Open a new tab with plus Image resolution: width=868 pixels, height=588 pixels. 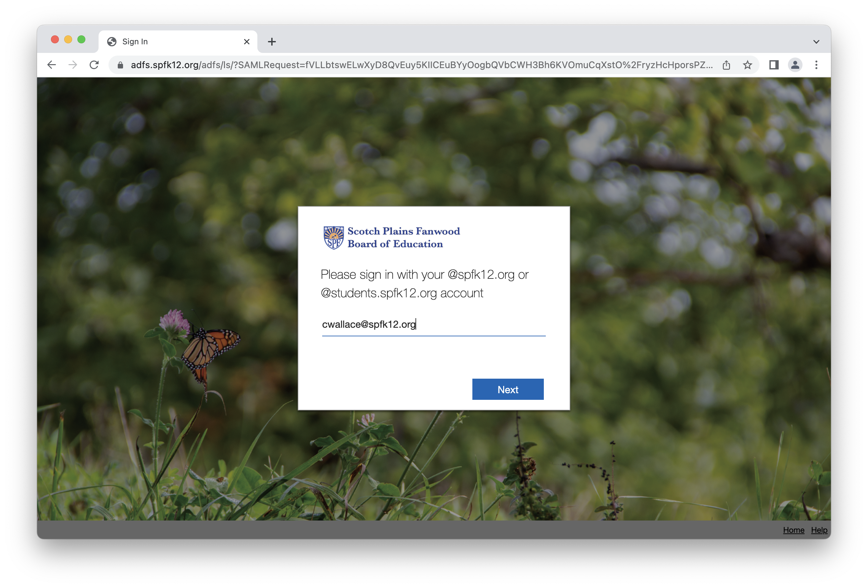[x=272, y=42]
